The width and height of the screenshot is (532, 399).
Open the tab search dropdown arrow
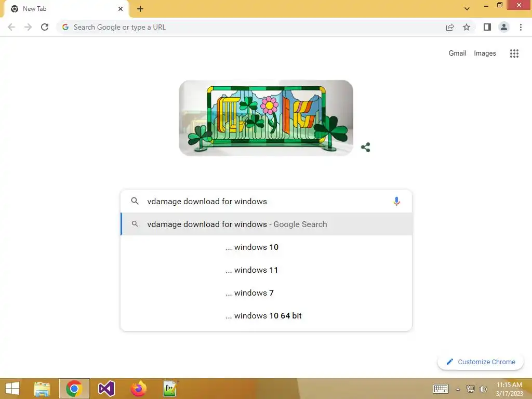467,9
